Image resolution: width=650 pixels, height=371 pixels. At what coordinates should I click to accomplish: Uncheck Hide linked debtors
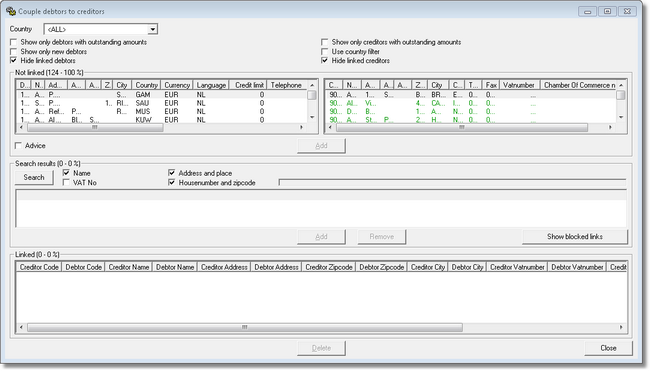14,61
